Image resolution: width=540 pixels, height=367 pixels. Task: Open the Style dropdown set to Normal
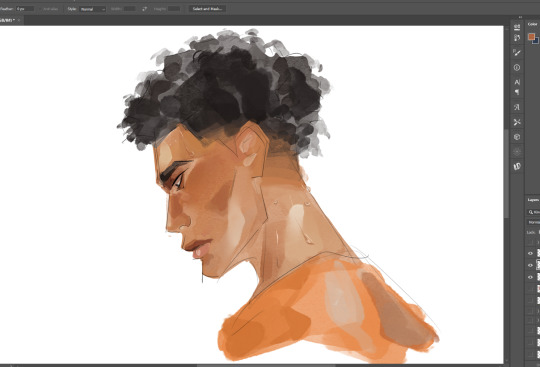pyautogui.click(x=92, y=9)
